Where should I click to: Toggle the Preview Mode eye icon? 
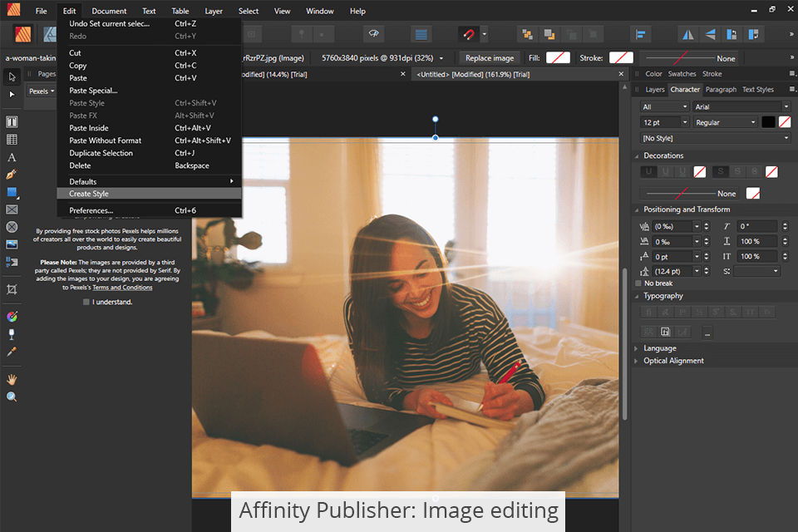pos(373,34)
